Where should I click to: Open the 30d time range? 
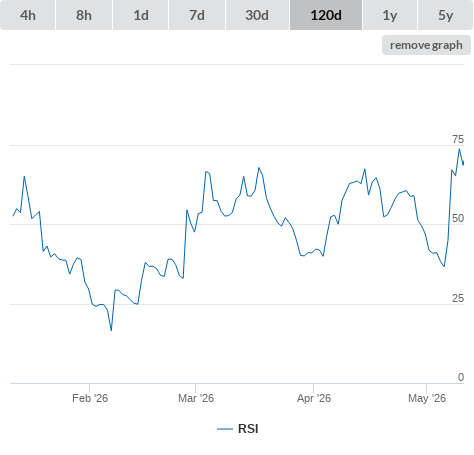pyautogui.click(x=257, y=15)
